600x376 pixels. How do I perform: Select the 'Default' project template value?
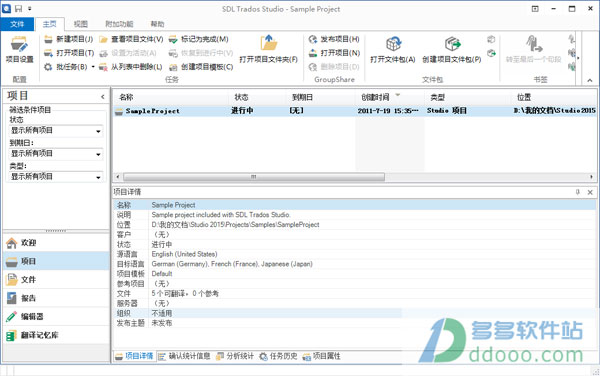pyautogui.click(x=162, y=274)
